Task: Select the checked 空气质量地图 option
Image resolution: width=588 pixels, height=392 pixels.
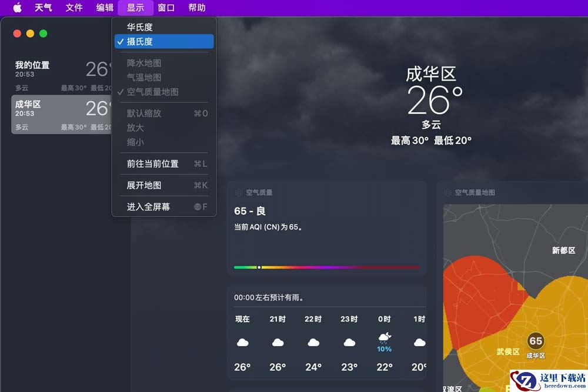Action: (x=164, y=92)
